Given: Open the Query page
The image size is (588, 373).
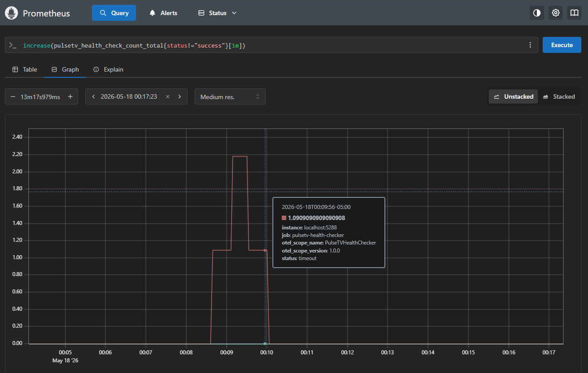Looking at the screenshot, I should click(114, 13).
